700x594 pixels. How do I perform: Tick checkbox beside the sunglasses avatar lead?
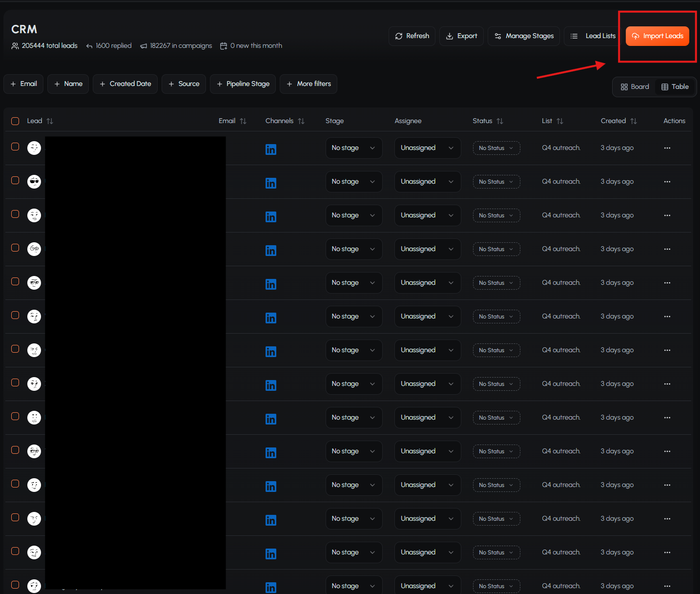tap(15, 180)
